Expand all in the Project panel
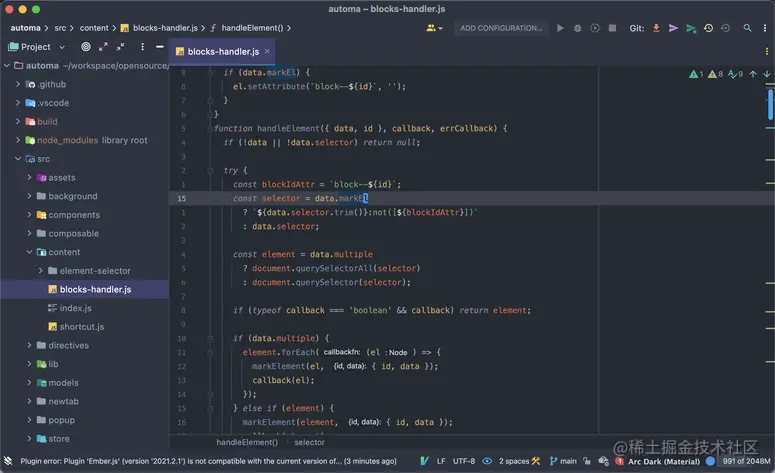Screen dimensions: 775x473 tap(103, 47)
